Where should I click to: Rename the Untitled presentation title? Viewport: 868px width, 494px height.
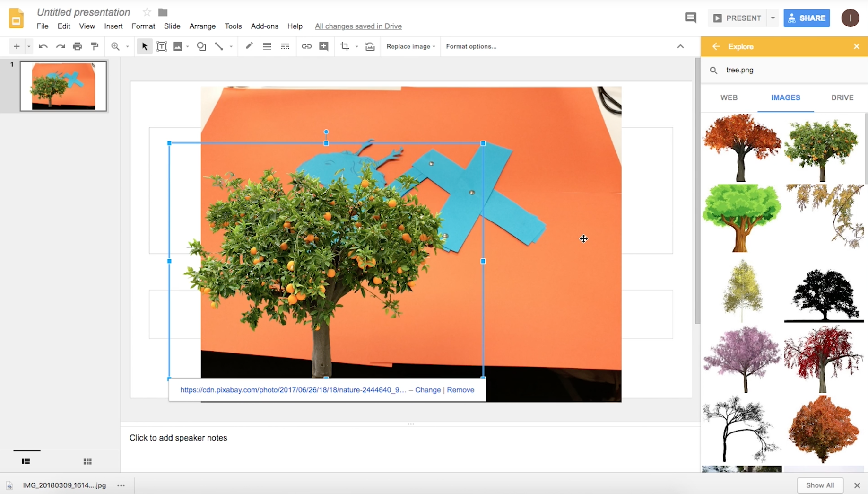coord(84,12)
